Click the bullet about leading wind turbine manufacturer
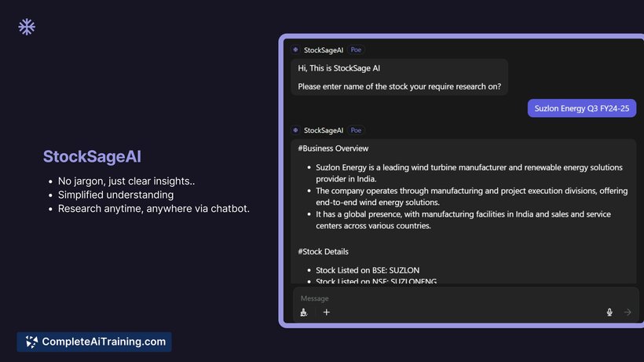 click(469, 174)
